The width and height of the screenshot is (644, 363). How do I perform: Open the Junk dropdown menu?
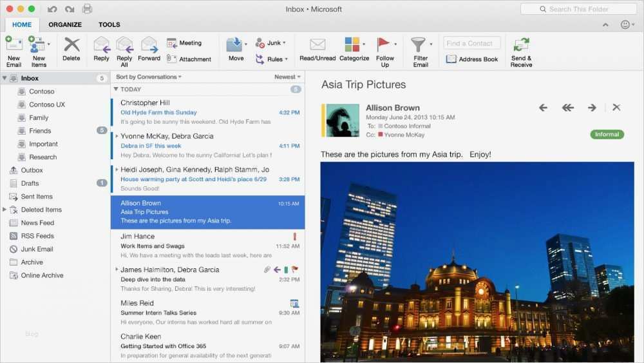pos(270,43)
